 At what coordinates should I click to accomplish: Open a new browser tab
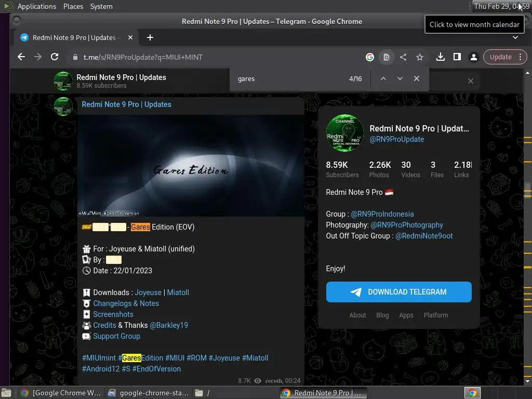point(150,37)
